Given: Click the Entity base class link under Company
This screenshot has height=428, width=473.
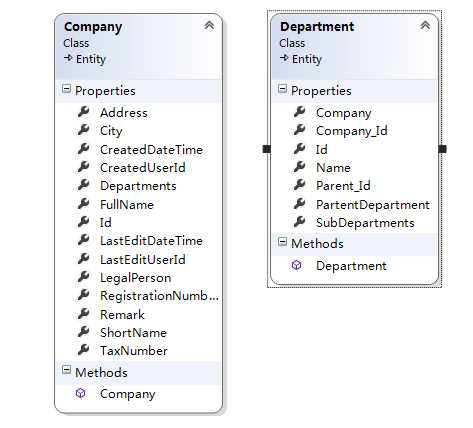Looking at the screenshot, I should (x=91, y=59).
